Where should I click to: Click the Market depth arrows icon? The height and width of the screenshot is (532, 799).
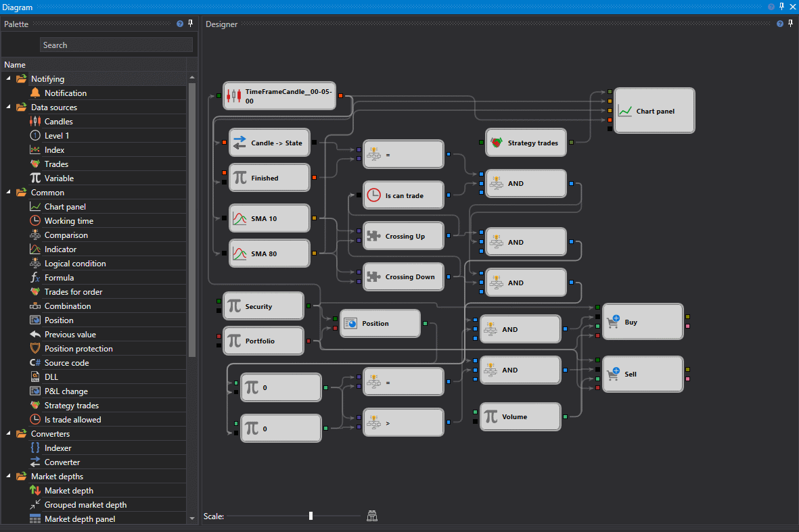tap(35, 491)
